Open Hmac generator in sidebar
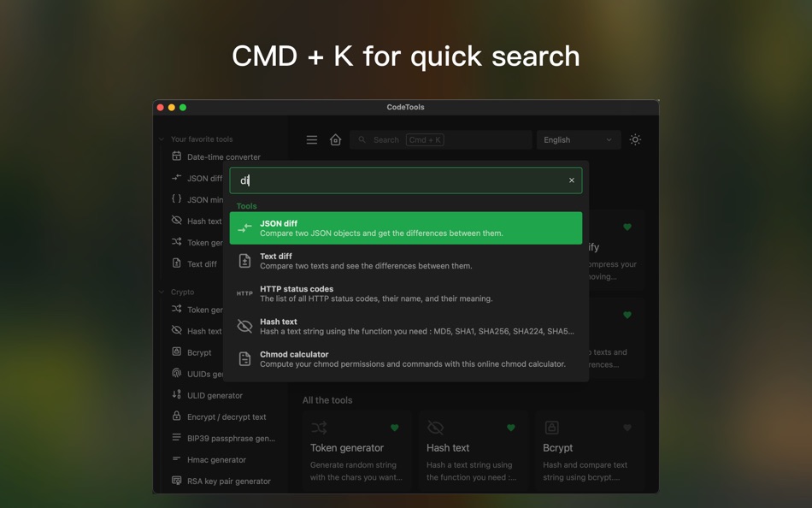Image resolution: width=812 pixels, height=508 pixels. pyautogui.click(x=216, y=460)
